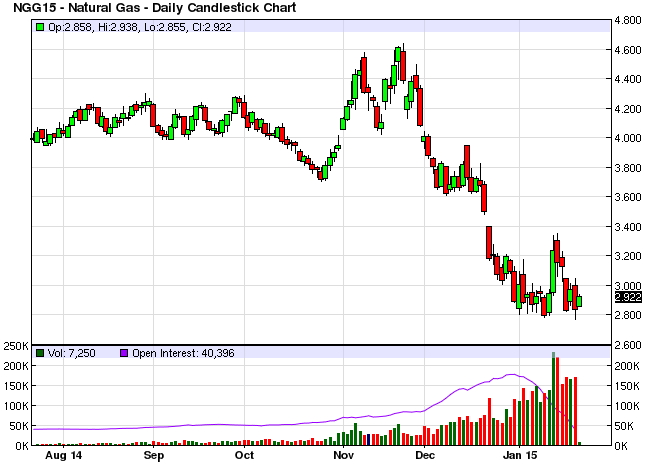Click the Sep date axis label
The width and height of the screenshot is (650, 464).
click(154, 455)
